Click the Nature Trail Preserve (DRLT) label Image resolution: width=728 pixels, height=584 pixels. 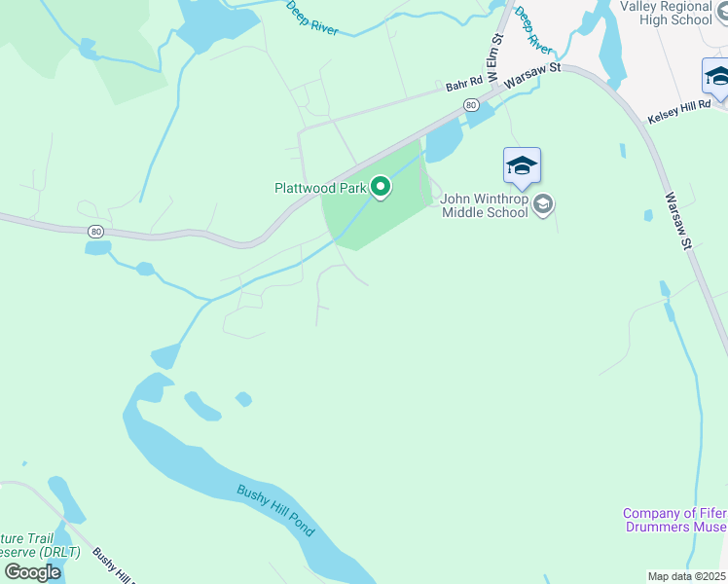39,545
